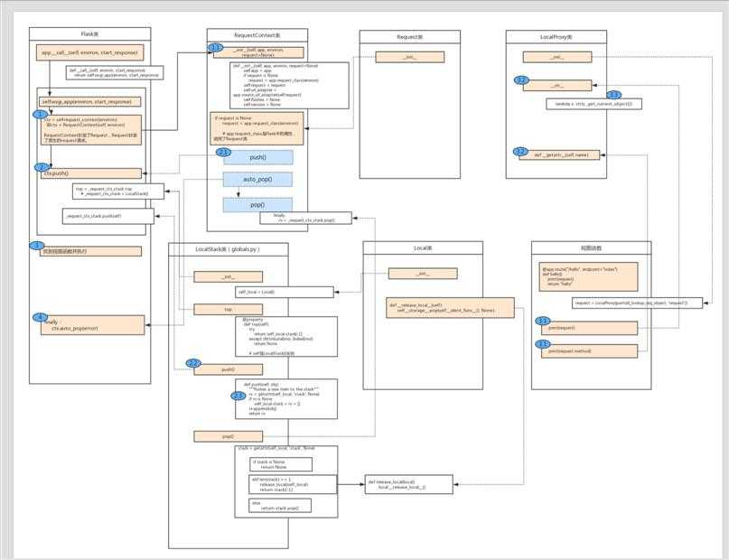Click the self._local = Local() note box
729x560 pixels.
(284, 292)
